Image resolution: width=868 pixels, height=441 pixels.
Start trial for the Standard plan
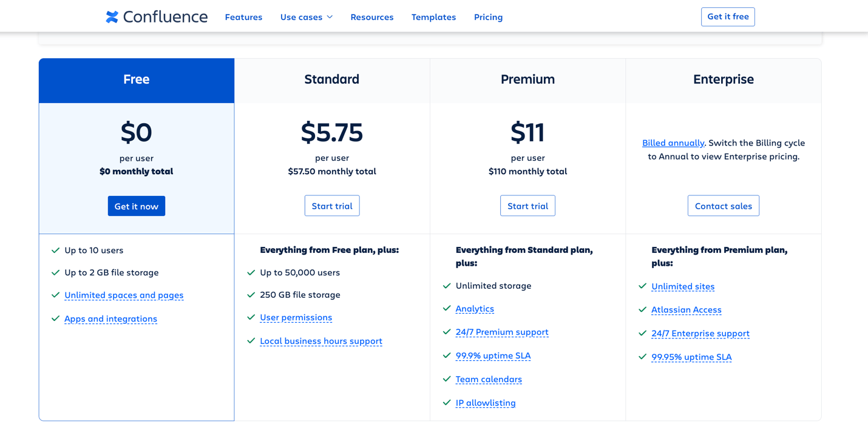point(332,206)
